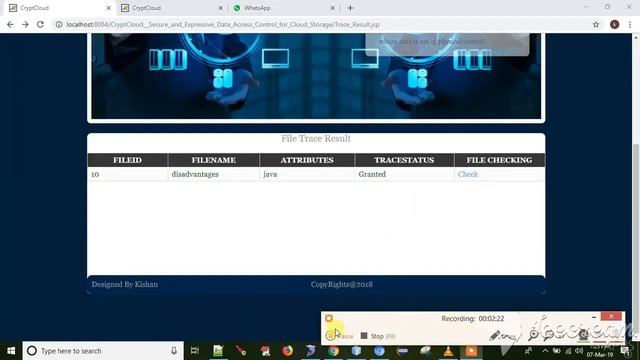Click the orange recorder logo icon
Screen dimensions: 640x360
click(329, 318)
